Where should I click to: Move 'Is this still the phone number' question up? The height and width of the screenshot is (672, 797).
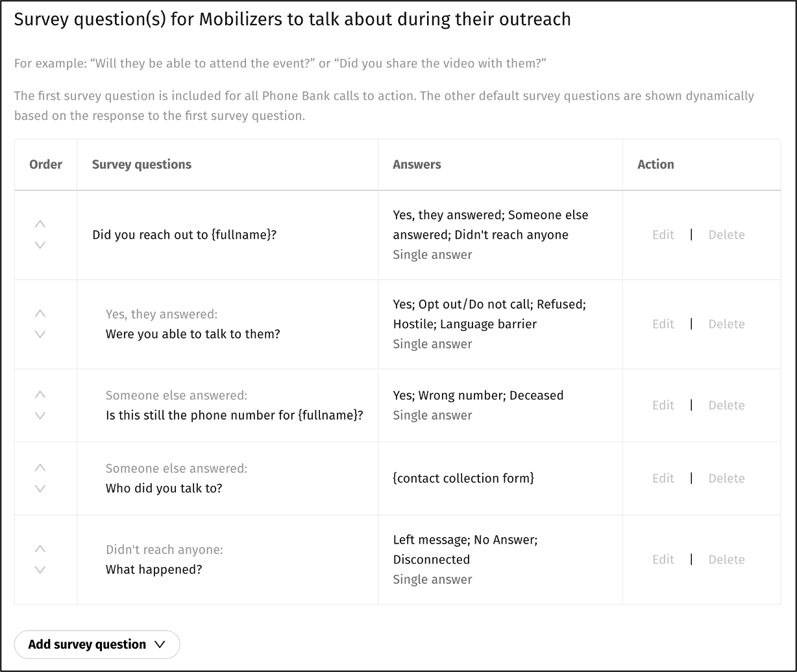pos(40,394)
